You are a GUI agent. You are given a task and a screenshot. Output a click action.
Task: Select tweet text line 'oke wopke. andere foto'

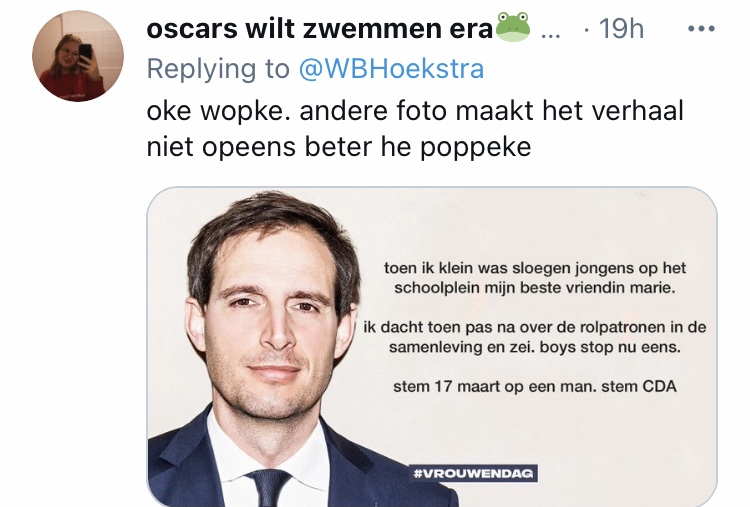[298, 110]
